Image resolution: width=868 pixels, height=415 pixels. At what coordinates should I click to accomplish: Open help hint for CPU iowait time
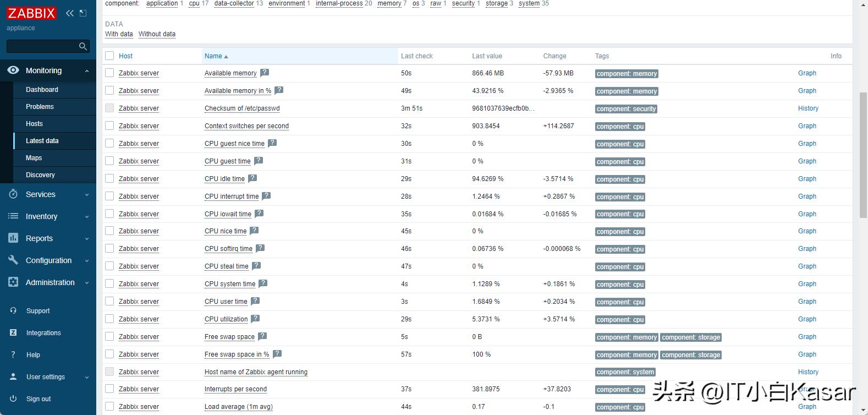[x=259, y=213]
